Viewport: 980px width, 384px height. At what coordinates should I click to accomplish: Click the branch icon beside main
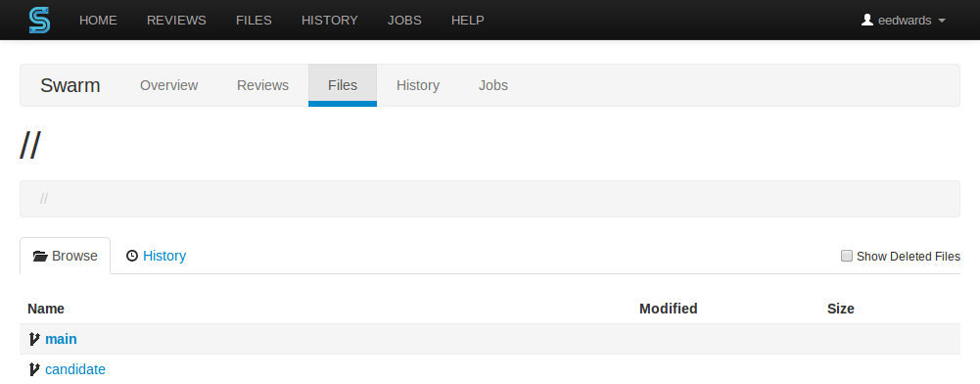[x=34, y=339]
